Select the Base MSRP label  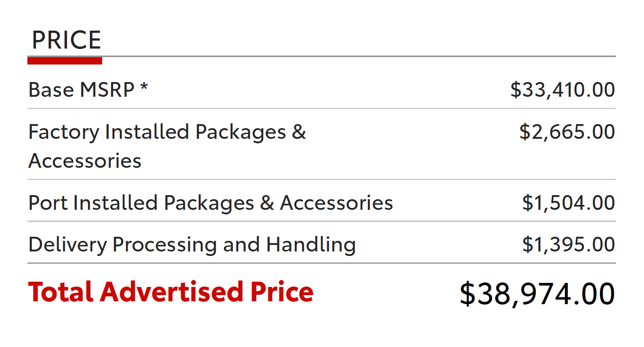[x=81, y=90]
